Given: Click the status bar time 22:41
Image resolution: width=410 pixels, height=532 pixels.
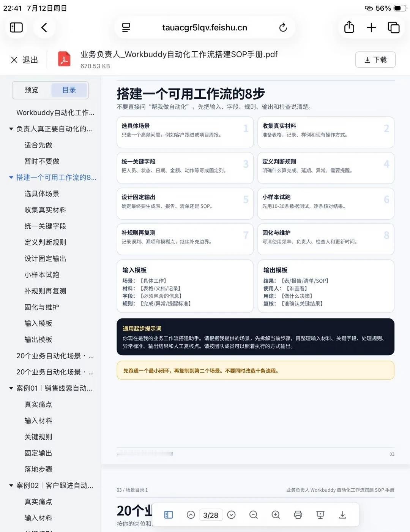Looking at the screenshot, I should tap(13, 8).
